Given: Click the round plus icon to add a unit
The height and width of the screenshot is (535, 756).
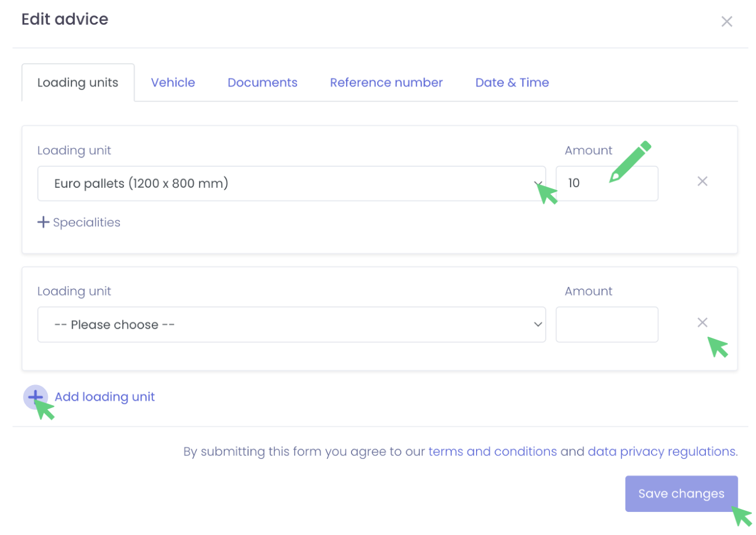Looking at the screenshot, I should [x=35, y=397].
